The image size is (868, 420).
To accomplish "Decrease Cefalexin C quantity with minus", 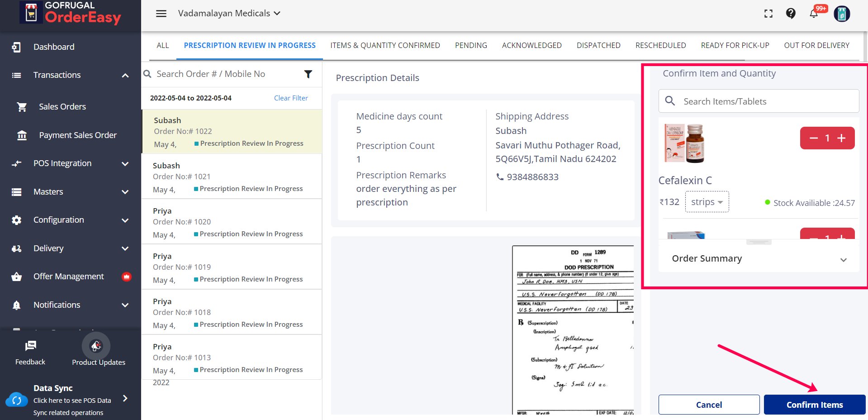I will (x=813, y=138).
